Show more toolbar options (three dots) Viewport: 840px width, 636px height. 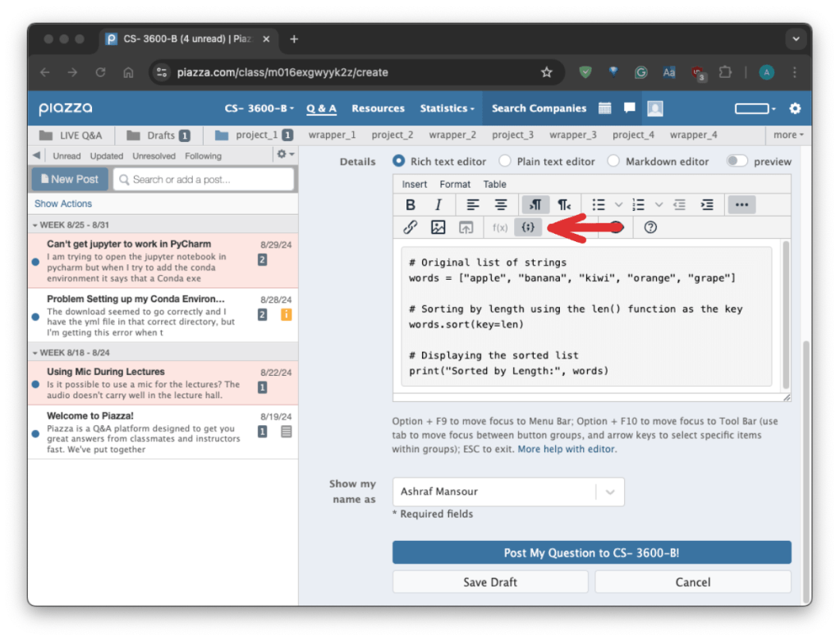coord(741,204)
